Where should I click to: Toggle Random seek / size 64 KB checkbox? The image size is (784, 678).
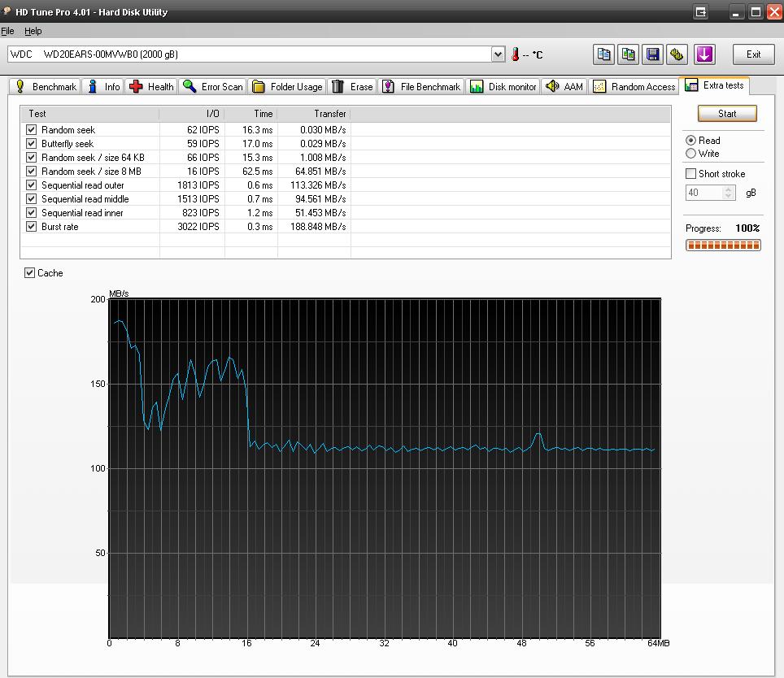(31, 158)
